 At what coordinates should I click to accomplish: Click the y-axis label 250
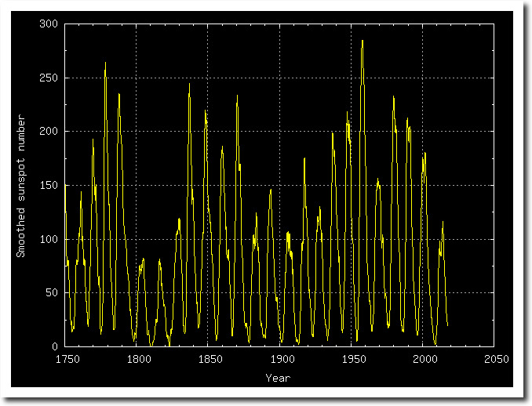click(x=49, y=78)
